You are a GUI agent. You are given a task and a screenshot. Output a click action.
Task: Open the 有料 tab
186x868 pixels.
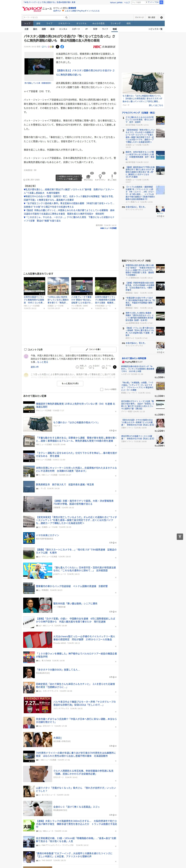[128, 24]
